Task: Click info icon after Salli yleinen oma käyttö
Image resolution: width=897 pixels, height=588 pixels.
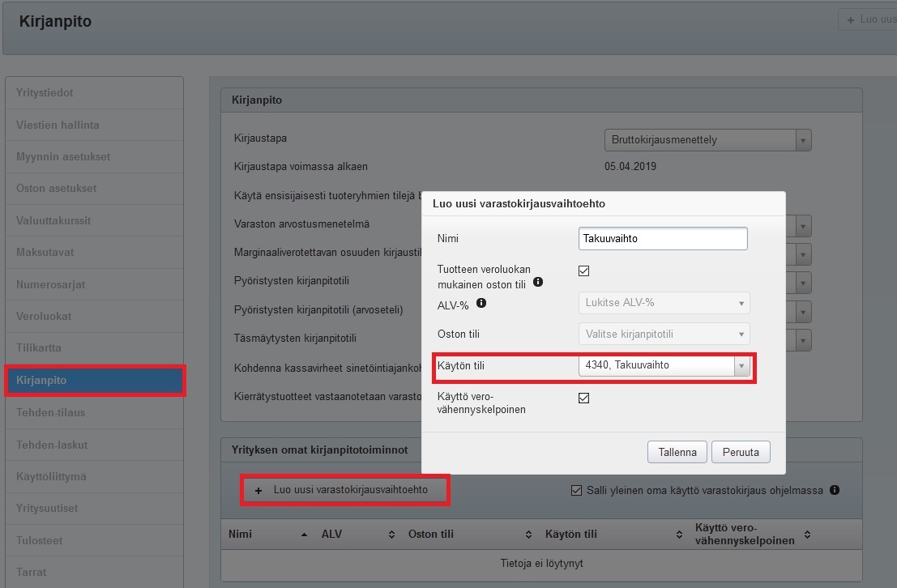Action: 835,490
